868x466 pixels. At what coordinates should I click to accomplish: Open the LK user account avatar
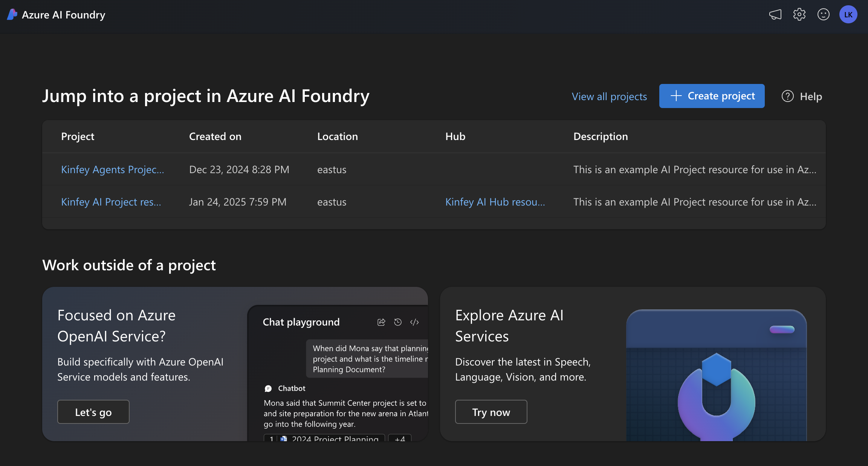coord(848,15)
